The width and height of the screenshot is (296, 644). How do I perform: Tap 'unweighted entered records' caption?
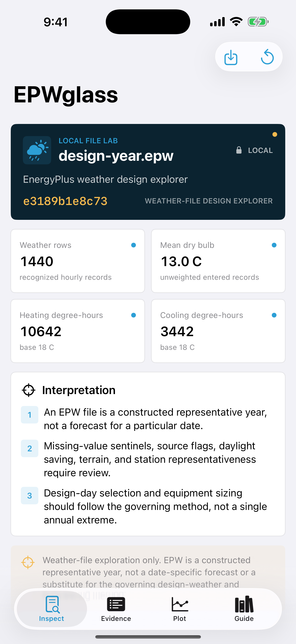pos(210,277)
